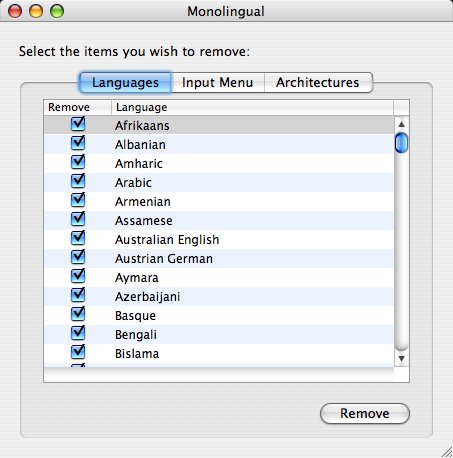Open the Architectures tab

pos(318,82)
